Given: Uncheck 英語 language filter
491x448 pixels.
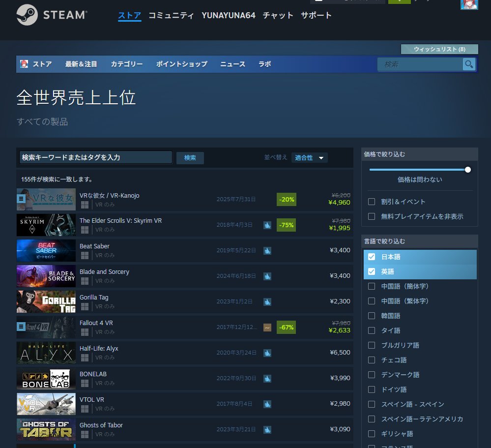Looking at the screenshot, I should (x=372, y=271).
